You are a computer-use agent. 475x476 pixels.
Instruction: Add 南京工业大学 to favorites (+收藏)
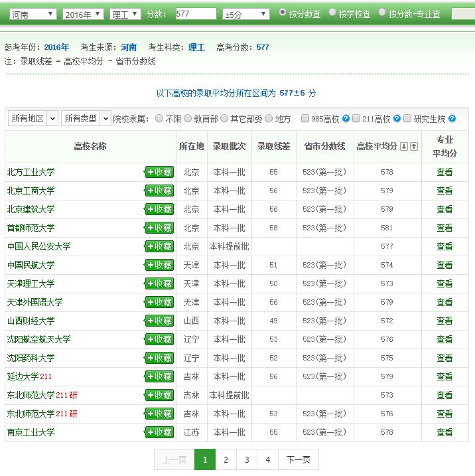pos(159,432)
